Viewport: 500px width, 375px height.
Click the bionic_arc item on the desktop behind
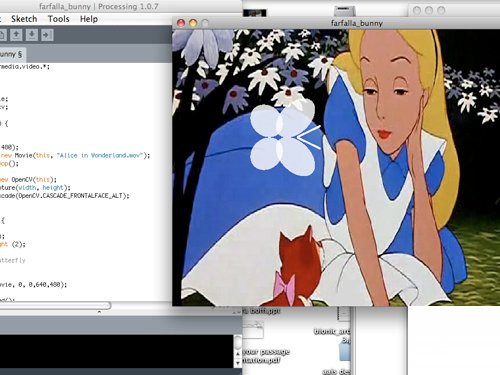(332, 332)
